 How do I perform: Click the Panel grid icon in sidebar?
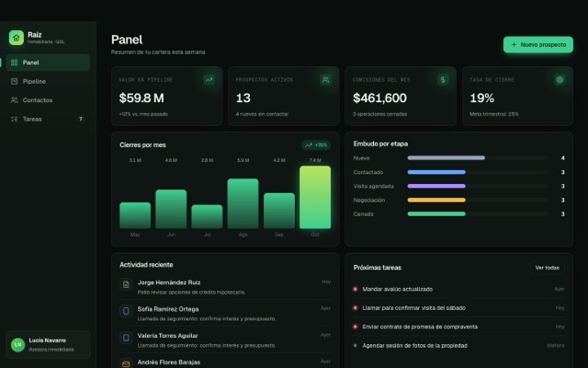[x=15, y=63]
